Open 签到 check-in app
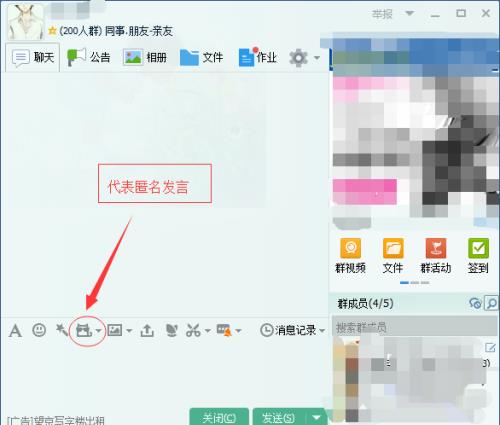 point(478,256)
